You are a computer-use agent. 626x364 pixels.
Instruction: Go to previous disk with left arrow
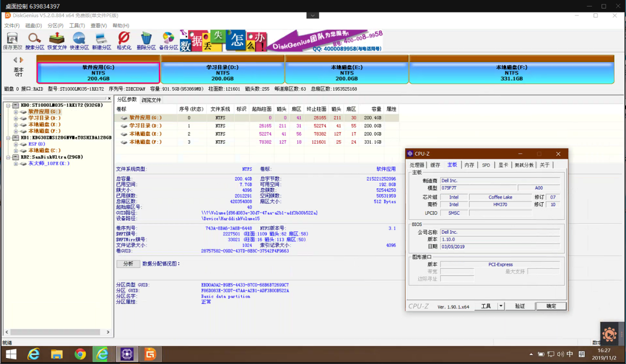[x=15, y=60]
